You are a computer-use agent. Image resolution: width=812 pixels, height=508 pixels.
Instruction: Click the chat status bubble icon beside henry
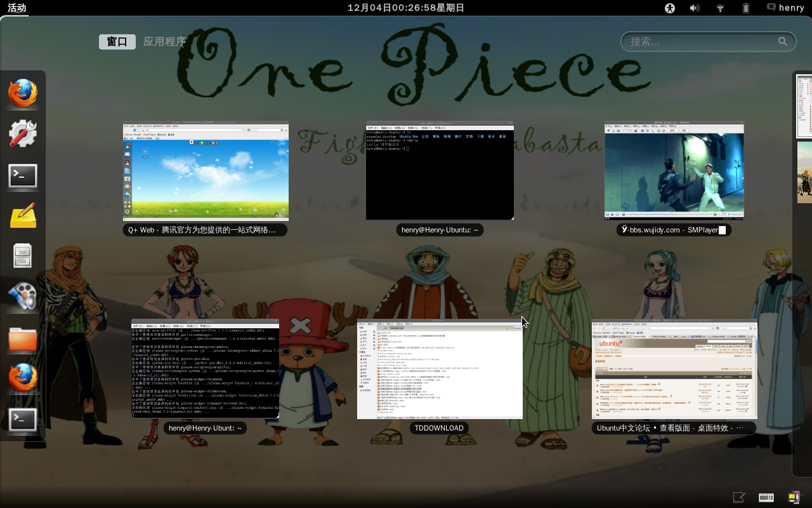tap(771, 7)
